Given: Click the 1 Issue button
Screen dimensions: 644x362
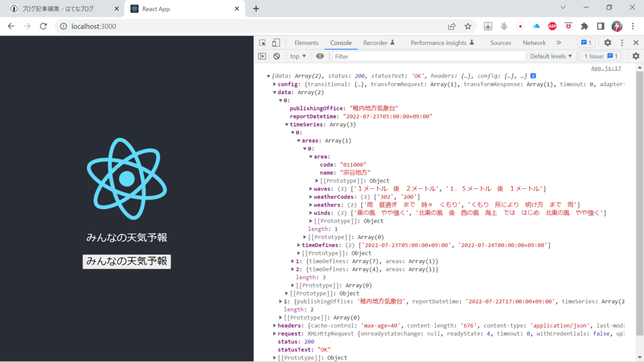Looking at the screenshot, I should tap(601, 56).
